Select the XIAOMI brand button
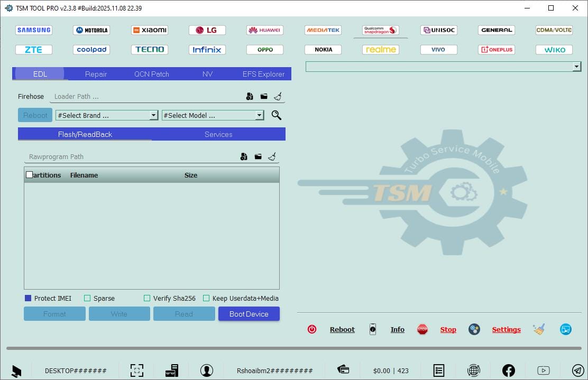Screen dimensions: 588x380 point(150,30)
